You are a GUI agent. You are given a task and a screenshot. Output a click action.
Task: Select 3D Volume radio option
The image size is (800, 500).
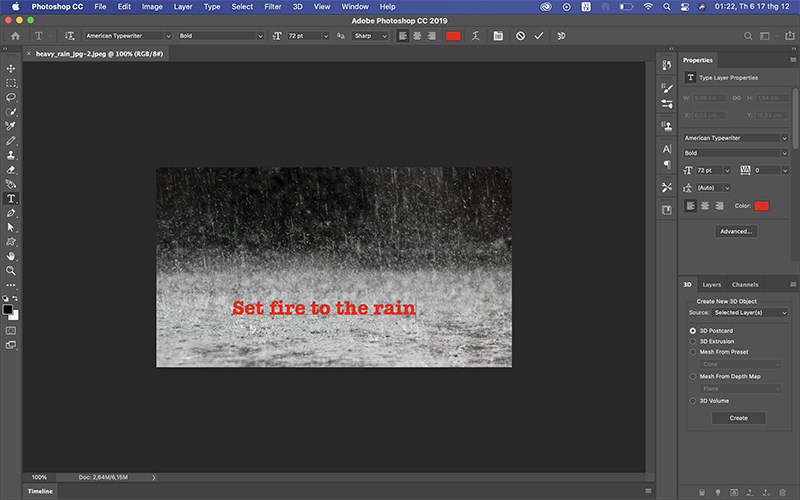pyautogui.click(x=693, y=401)
